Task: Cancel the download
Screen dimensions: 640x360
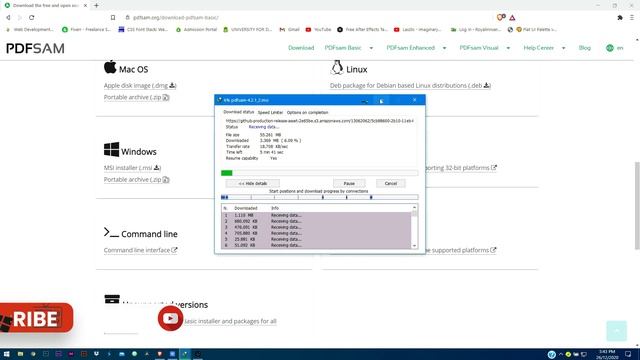Action: tap(391, 183)
